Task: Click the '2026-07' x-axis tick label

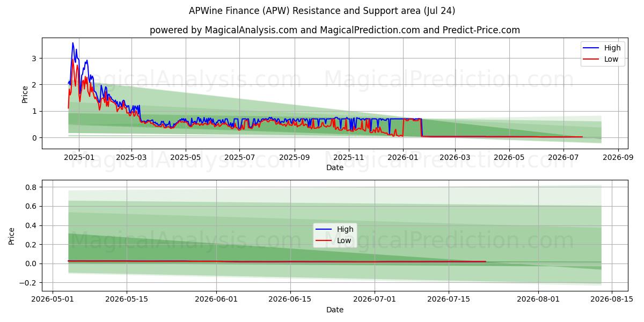Action: pyautogui.click(x=563, y=158)
